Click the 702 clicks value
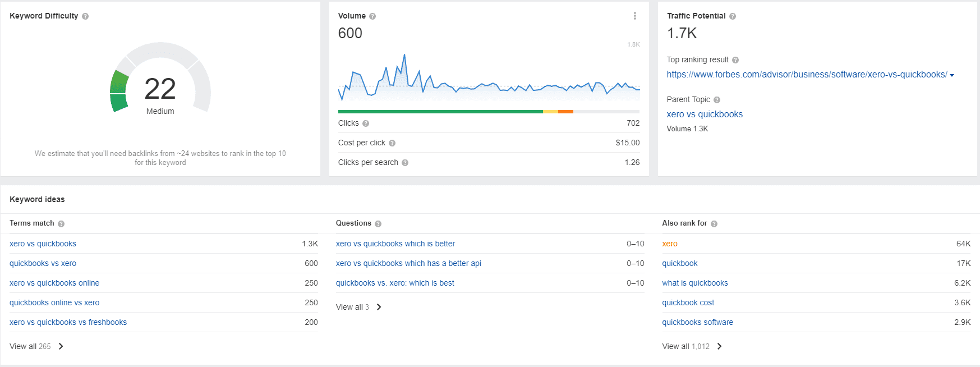The image size is (980, 367). tap(633, 123)
